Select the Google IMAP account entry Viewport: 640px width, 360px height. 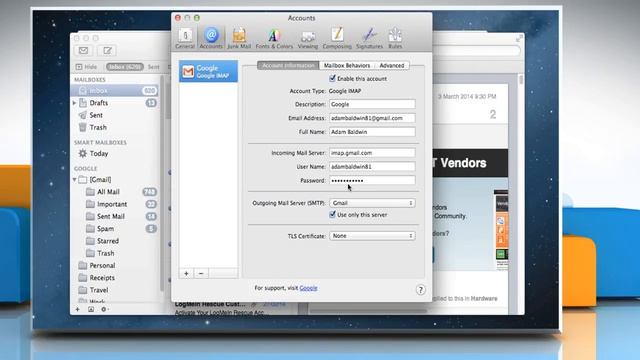pos(208,71)
